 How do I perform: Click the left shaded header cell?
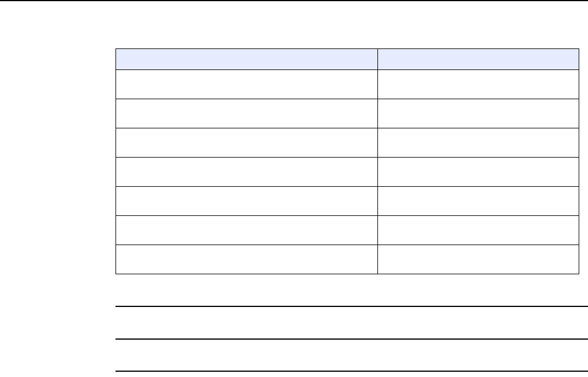247,60
